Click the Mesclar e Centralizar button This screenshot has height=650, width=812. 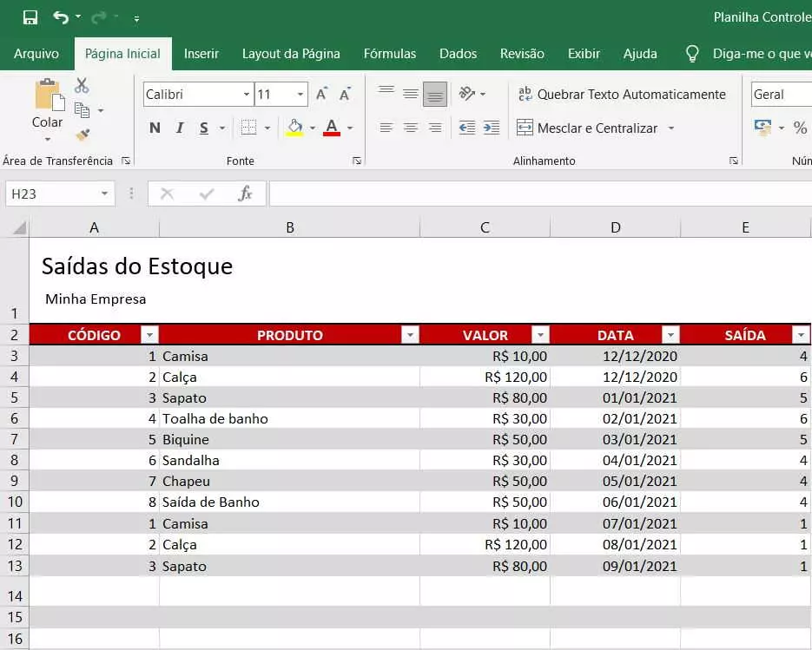pyautogui.click(x=587, y=128)
